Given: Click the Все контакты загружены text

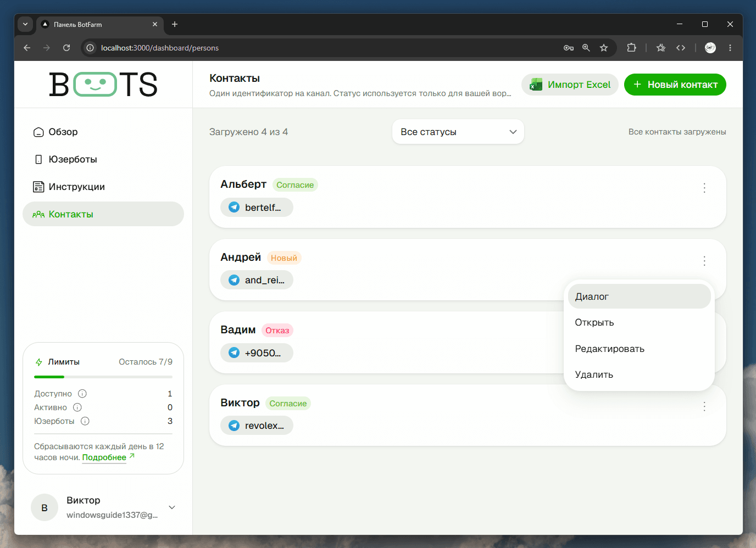Looking at the screenshot, I should tap(677, 132).
